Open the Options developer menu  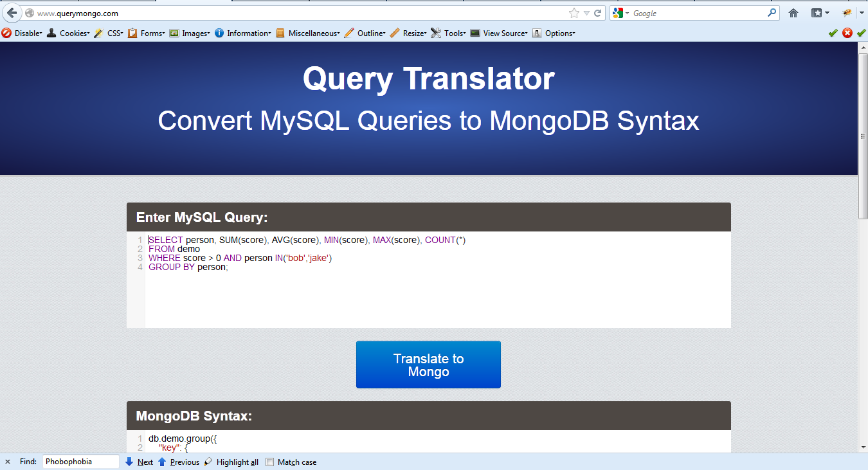(x=554, y=33)
